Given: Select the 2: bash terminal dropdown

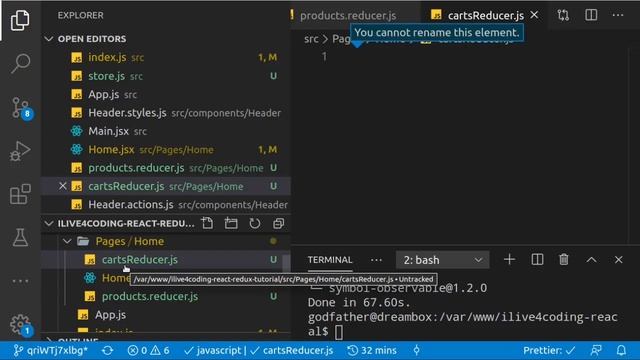Looking at the screenshot, I should pos(442,260).
